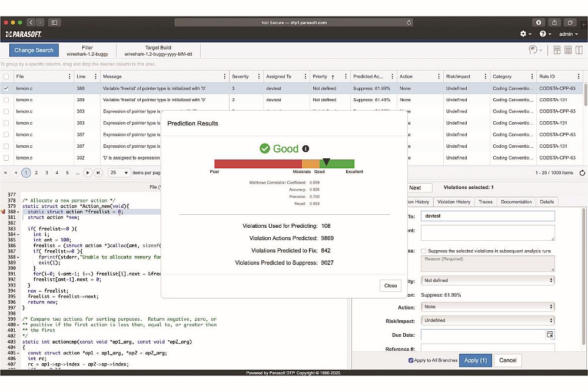Image resolution: width=588 pixels, height=392 pixels.
Task: Go to previous page of results
Action: click(16, 172)
